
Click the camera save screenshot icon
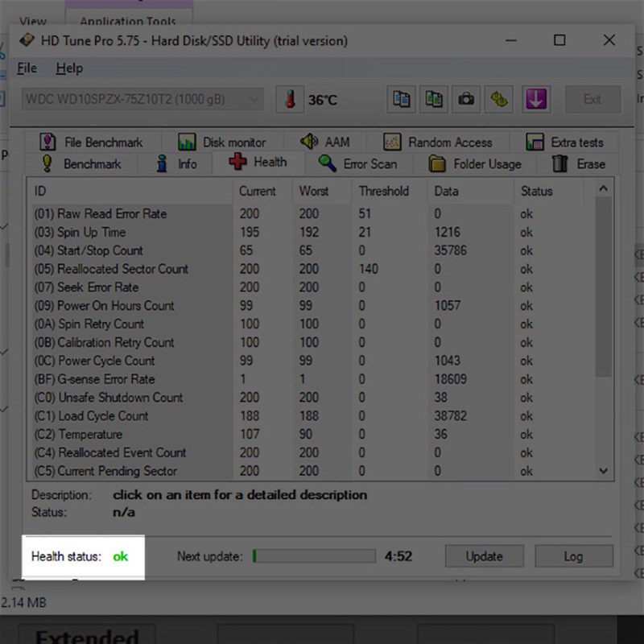pyautogui.click(x=466, y=99)
